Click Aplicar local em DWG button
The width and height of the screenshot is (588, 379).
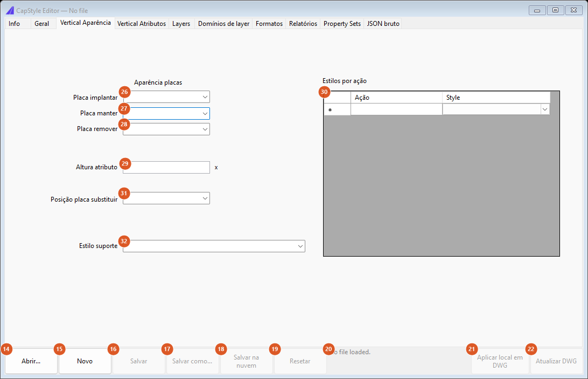[x=500, y=361]
